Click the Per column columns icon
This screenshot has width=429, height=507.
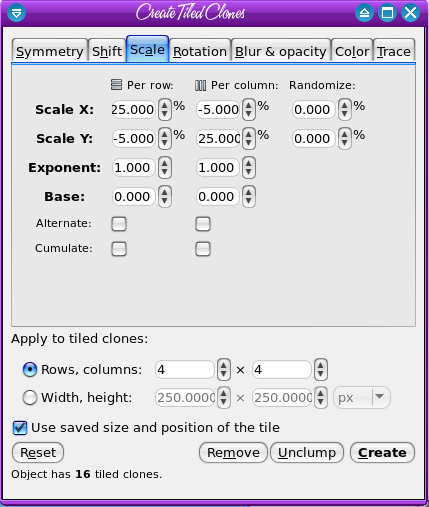click(200, 85)
